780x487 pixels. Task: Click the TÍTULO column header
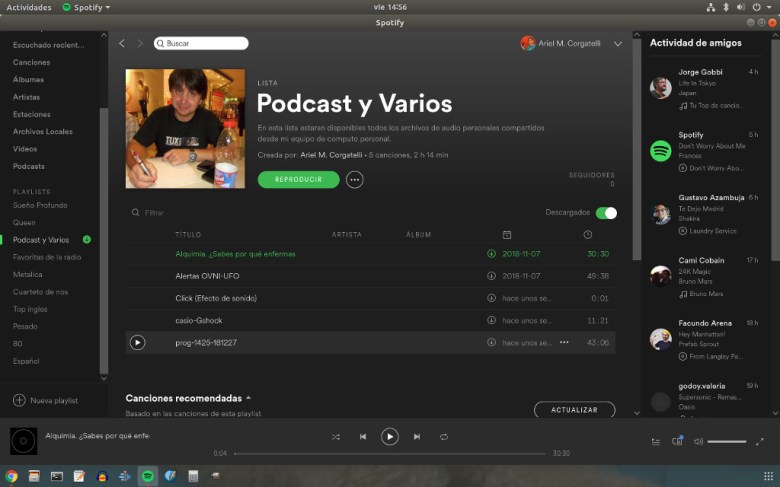[x=188, y=234]
